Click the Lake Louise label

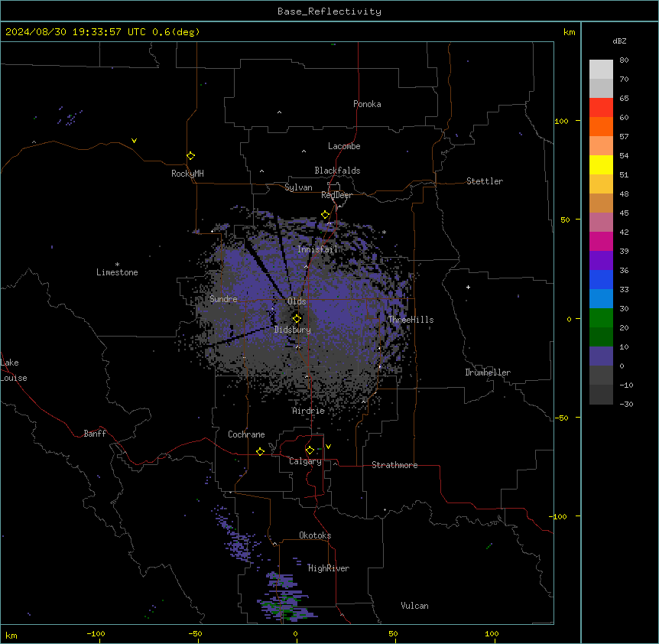[14, 370]
